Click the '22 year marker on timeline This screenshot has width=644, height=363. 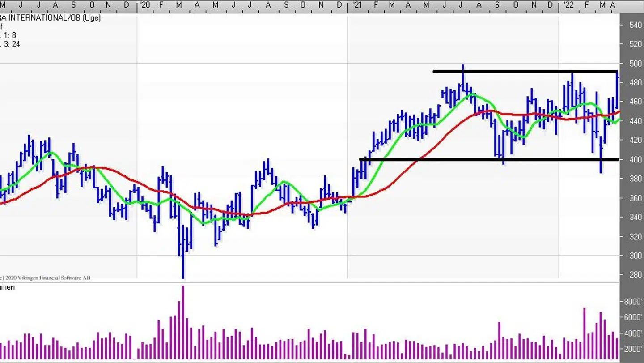point(568,5)
